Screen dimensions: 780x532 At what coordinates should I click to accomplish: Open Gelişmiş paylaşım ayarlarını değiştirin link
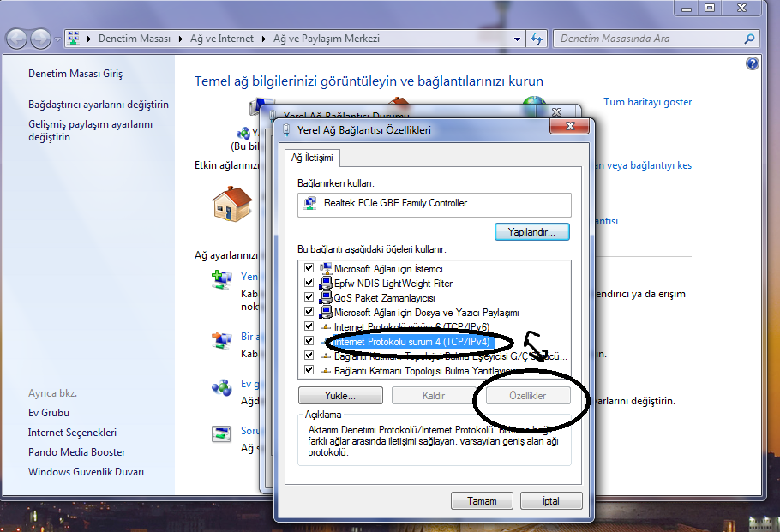click(x=91, y=131)
